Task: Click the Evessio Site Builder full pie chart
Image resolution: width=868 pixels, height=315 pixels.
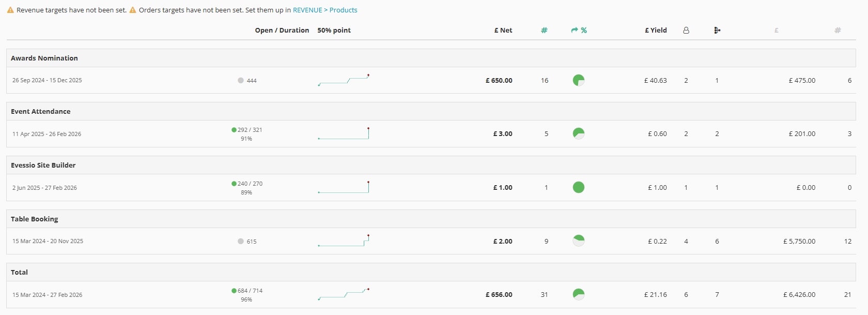Action: 579,187
